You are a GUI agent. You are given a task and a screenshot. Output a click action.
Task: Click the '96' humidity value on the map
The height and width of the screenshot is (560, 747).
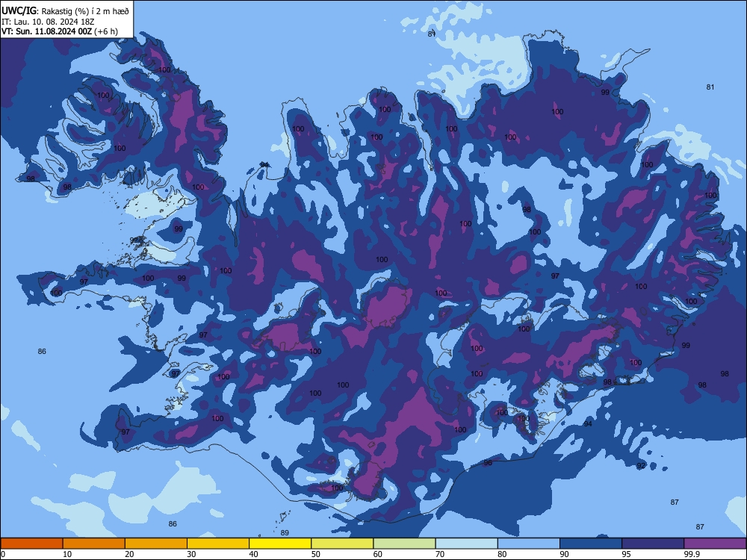(488, 463)
